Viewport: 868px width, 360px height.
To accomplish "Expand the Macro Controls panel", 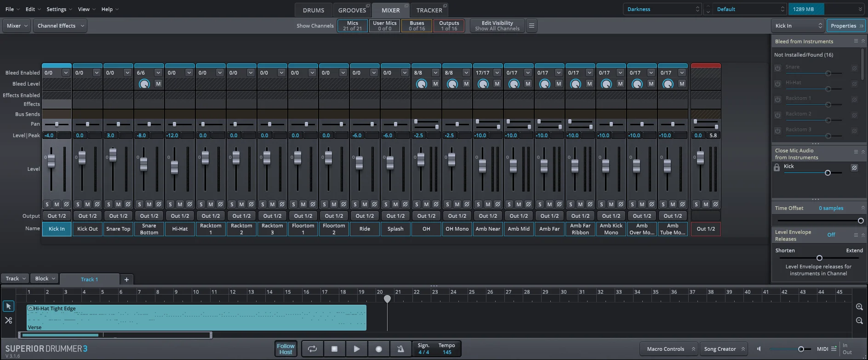I will coord(669,349).
